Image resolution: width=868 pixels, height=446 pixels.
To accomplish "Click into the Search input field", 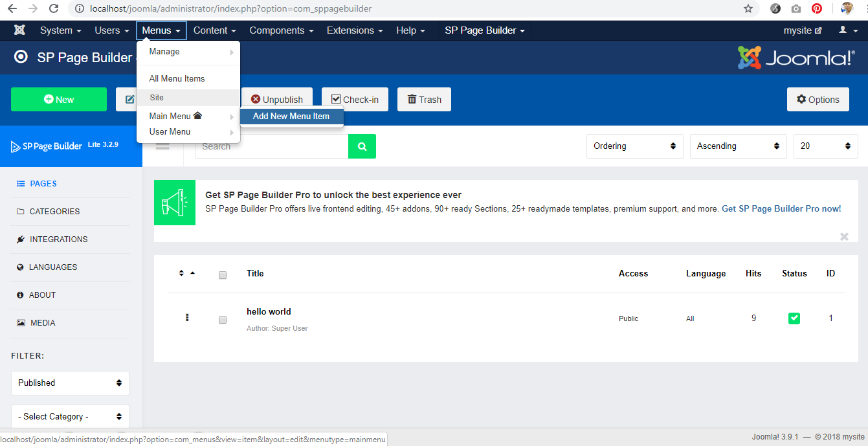I will 272,146.
